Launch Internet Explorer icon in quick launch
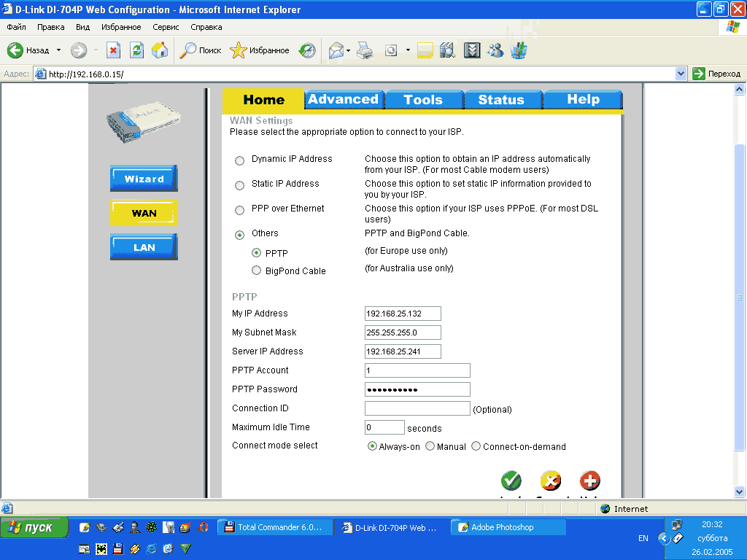Screen dimensions: 747x560 pos(152,549)
